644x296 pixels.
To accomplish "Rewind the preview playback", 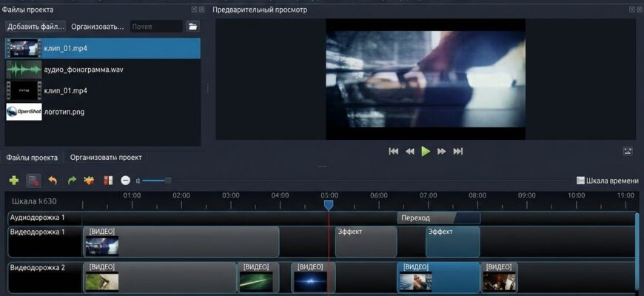I will [410, 152].
